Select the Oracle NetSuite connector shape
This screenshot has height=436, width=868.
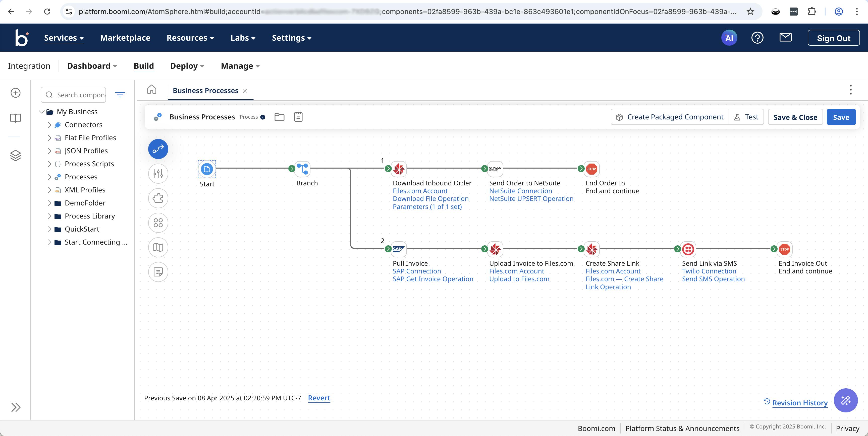click(495, 169)
